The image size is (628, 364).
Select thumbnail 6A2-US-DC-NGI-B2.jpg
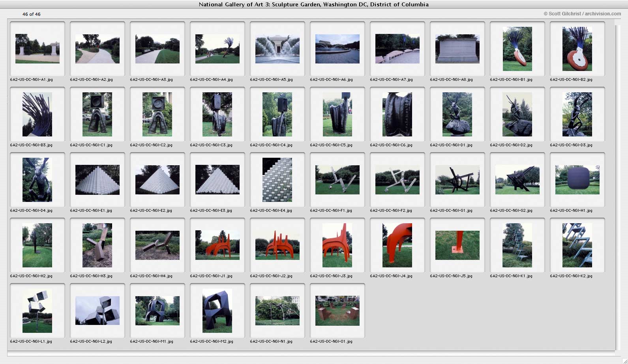tap(577, 49)
